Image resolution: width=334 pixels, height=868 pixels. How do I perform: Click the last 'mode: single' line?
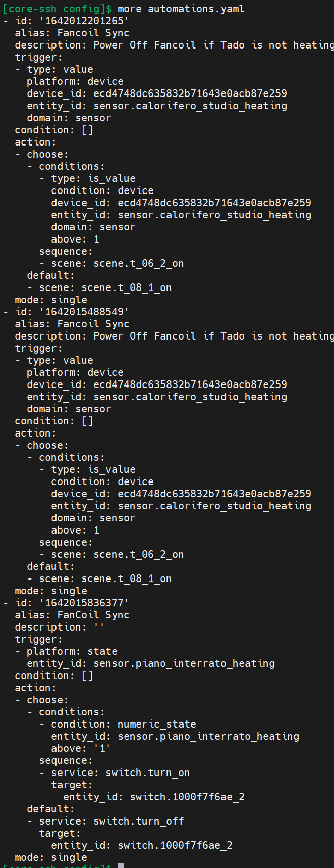pyautogui.click(x=50, y=857)
